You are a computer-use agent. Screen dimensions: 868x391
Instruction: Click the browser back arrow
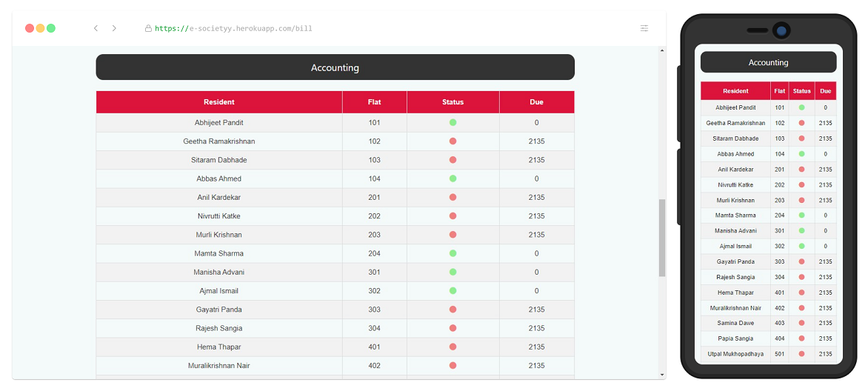[x=96, y=28]
